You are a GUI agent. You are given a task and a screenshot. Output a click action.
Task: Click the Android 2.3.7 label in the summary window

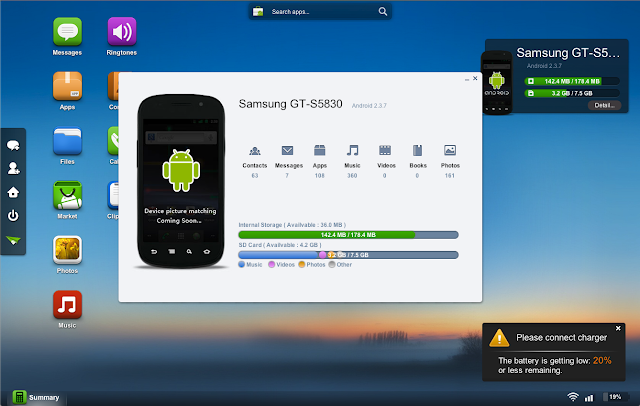369,106
